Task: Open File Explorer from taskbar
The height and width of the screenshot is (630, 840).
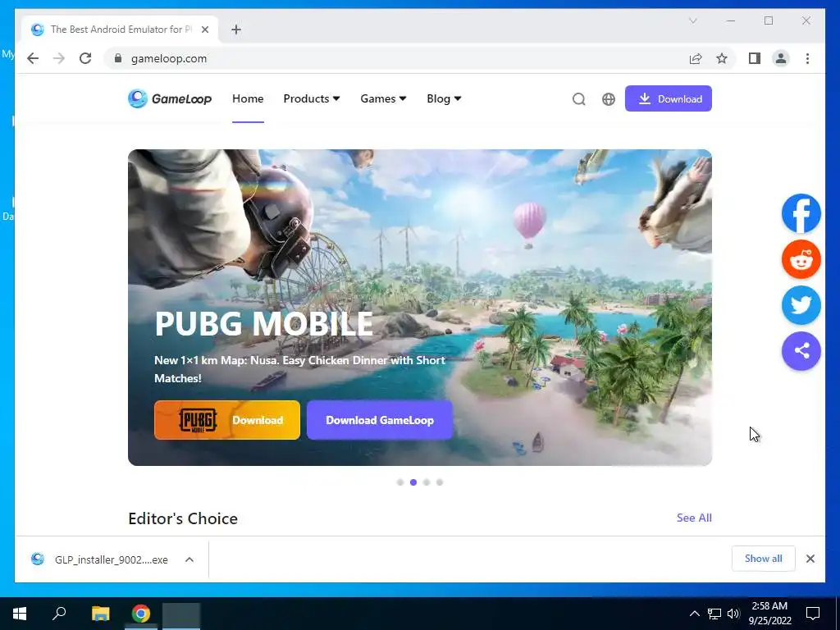Action: 100,614
